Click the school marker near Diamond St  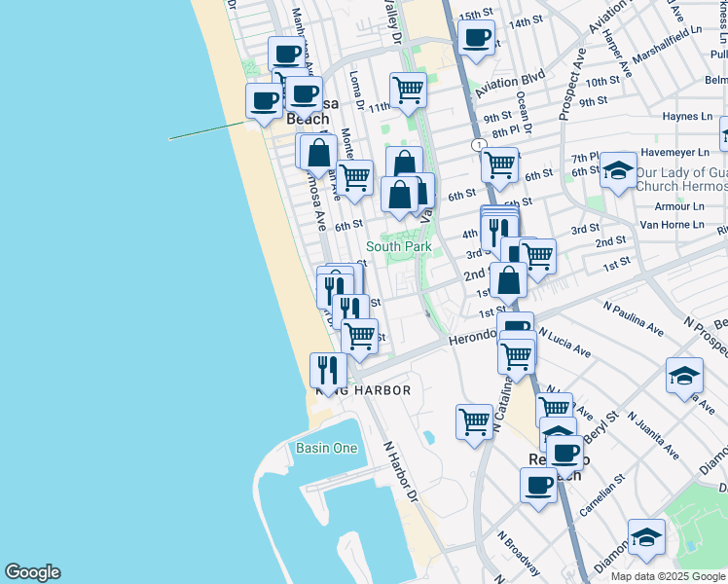pos(647,539)
